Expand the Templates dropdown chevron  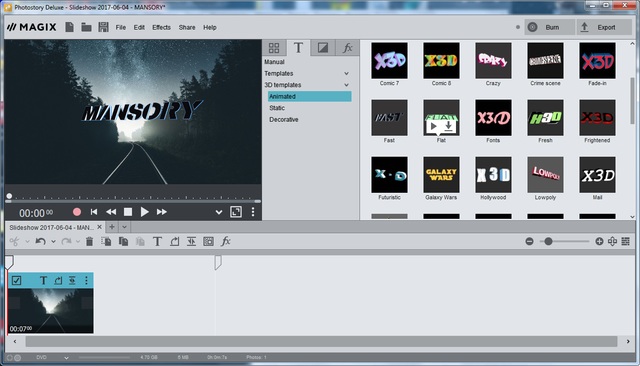coord(346,73)
